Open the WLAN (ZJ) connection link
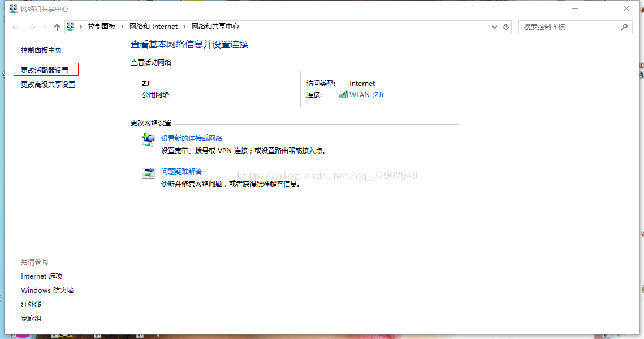Viewport: 644px width, 339px height. point(366,95)
